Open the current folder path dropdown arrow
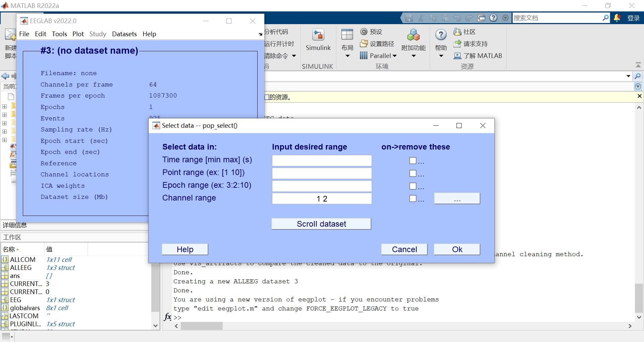This screenshot has height=342, width=644. tap(628, 76)
